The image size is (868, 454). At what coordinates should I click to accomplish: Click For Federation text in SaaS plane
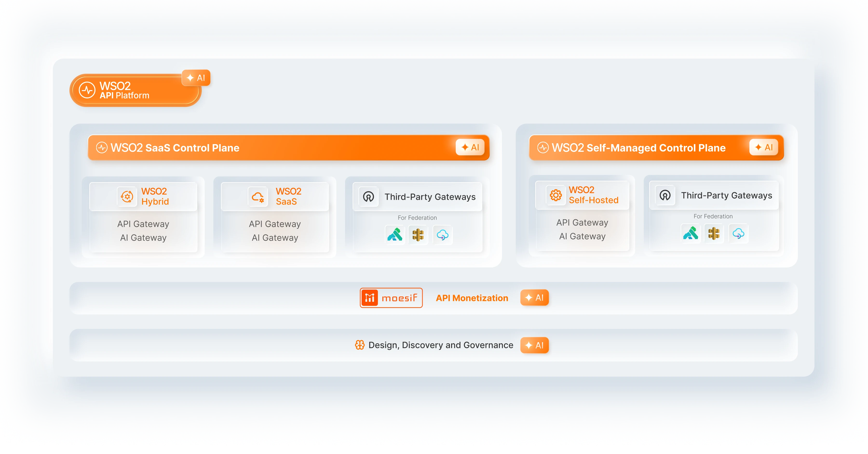(x=417, y=218)
